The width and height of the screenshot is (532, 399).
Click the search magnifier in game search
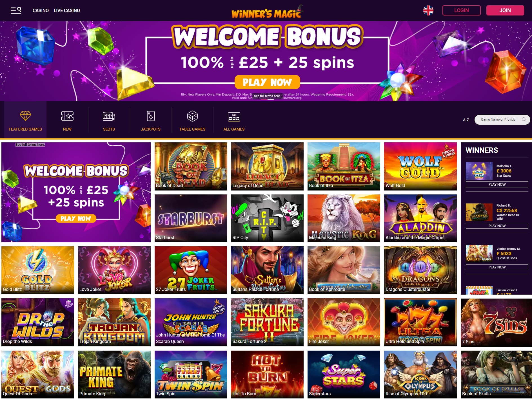[x=524, y=120]
